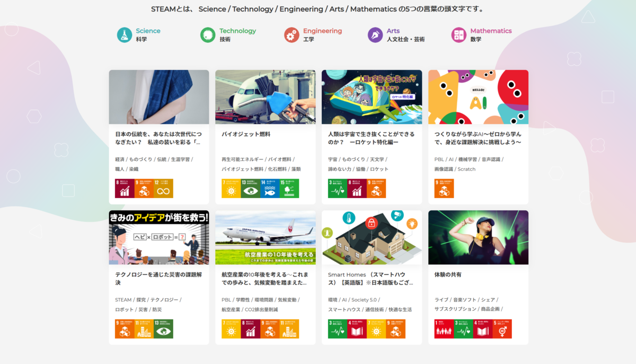The height and width of the screenshot is (364, 636).
Task: Click SDG 3 health icon on 体験の共有 card
Action: pyautogui.click(x=464, y=329)
